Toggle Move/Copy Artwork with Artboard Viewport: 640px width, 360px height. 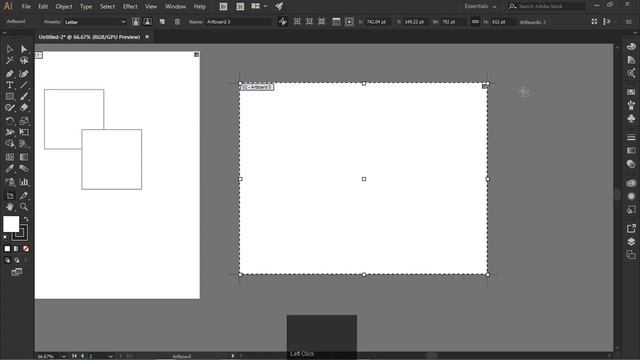(x=282, y=22)
